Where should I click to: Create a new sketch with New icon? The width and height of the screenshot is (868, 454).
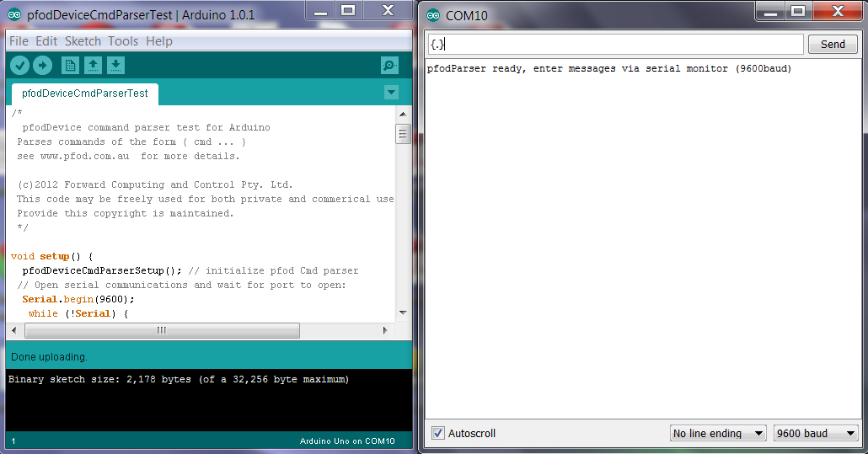click(70, 66)
